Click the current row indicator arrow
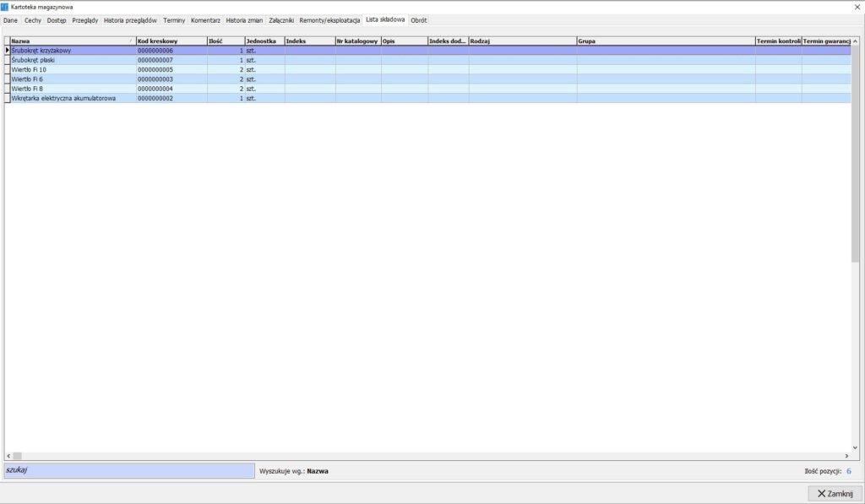Viewport: 865px width, 504px height. 8,51
